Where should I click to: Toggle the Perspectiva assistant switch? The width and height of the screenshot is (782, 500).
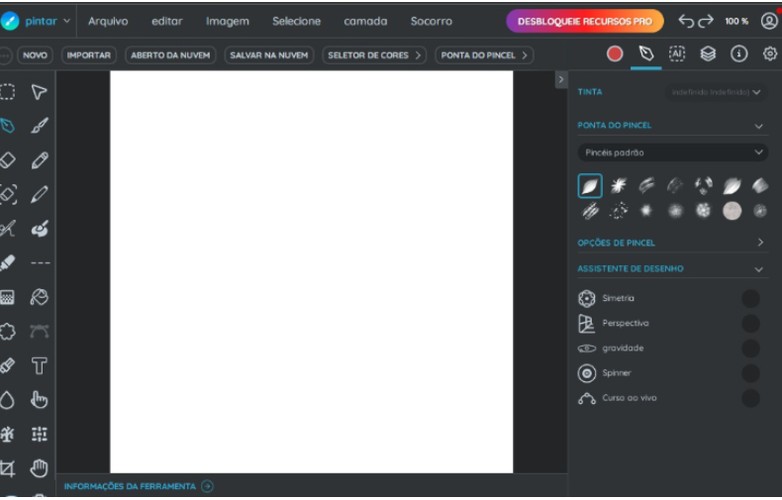(x=750, y=323)
